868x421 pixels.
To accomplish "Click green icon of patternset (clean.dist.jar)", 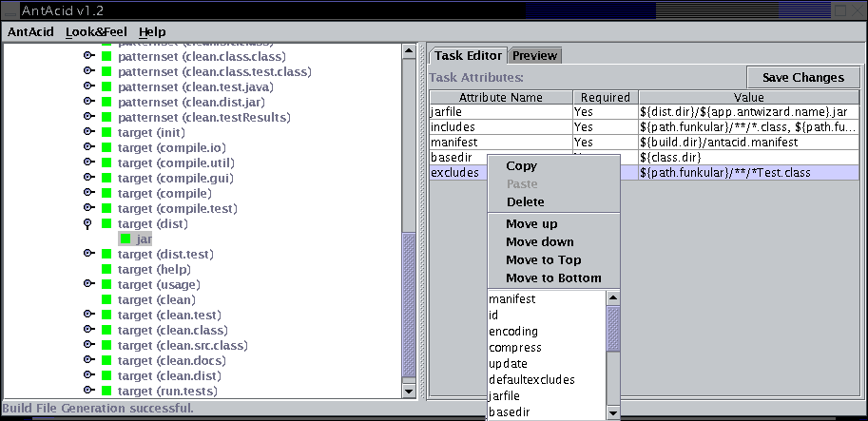I will [x=106, y=103].
